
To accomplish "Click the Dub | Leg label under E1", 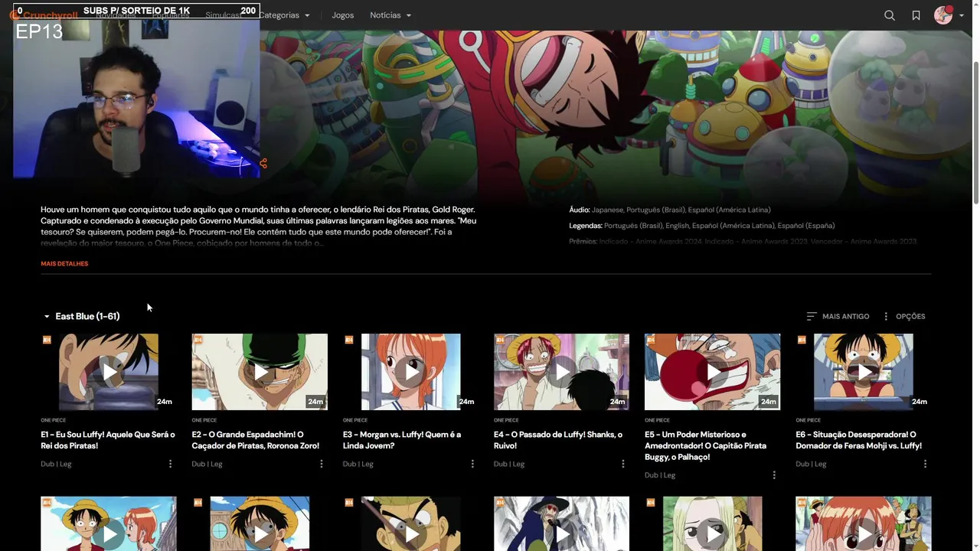I will click(56, 464).
